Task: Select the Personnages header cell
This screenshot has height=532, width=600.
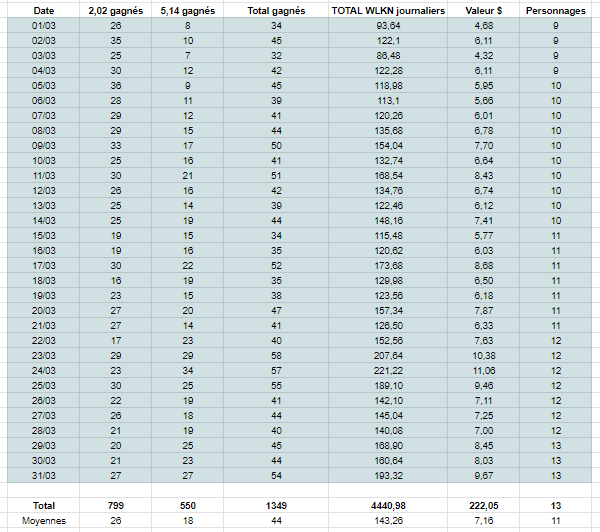Action: click(556, 11)
